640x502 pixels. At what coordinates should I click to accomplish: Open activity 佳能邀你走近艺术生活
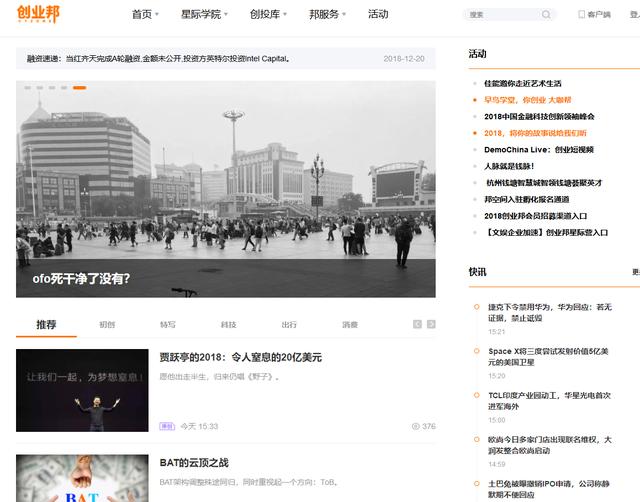pyautogui.click(x=522, y=84)
